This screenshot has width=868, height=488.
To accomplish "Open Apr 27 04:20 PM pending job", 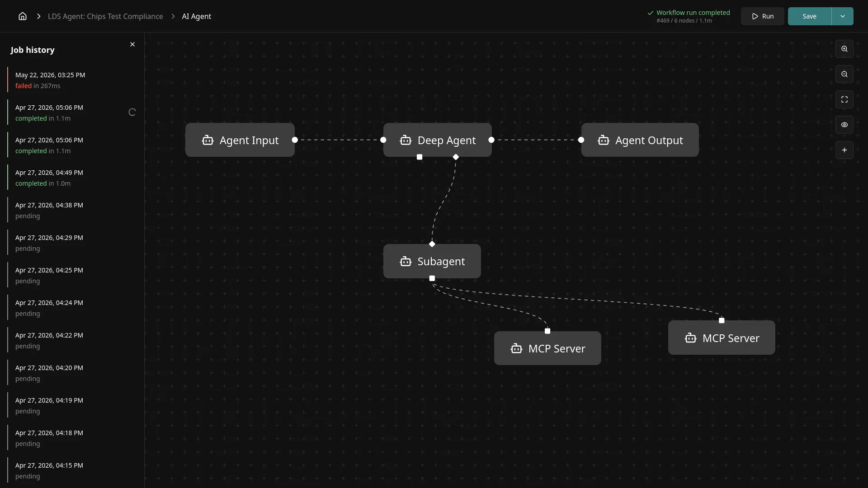I will [x=72, y=373].
